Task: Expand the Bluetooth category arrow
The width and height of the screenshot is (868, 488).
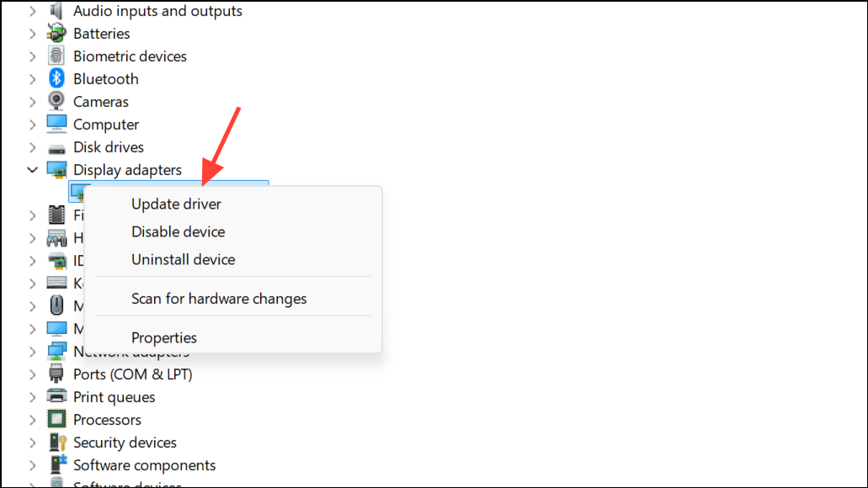Action: 33,79
